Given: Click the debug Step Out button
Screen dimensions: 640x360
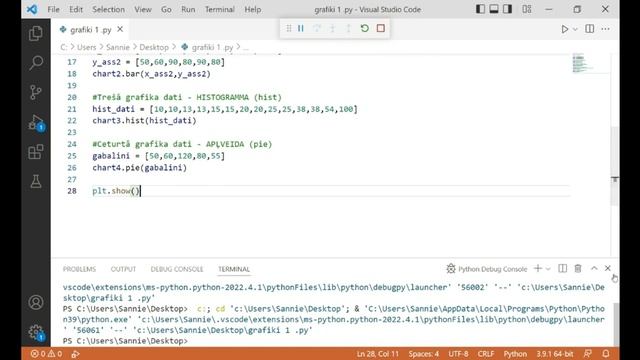Looking at the screenshot, I should pyautogui.click(x=349, y=28).
